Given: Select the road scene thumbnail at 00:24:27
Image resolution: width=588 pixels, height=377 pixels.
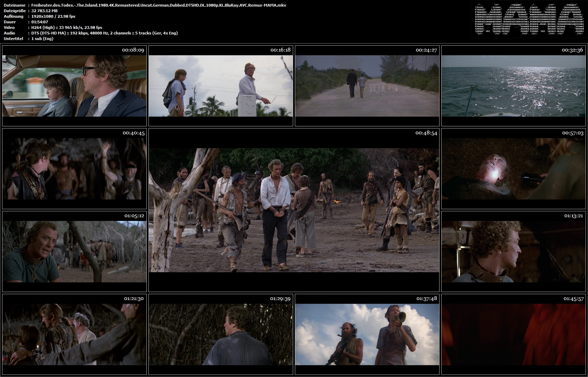Looking at the screenshot, I should (367, 86).
